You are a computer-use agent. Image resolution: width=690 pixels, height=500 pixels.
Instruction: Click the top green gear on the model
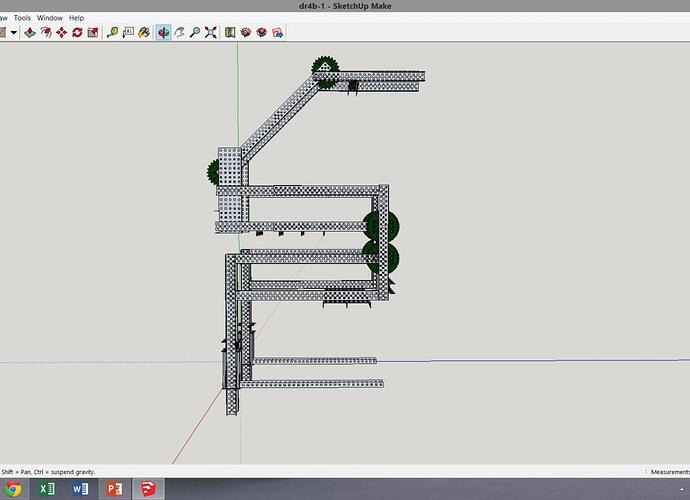click(x=325, y=71)
